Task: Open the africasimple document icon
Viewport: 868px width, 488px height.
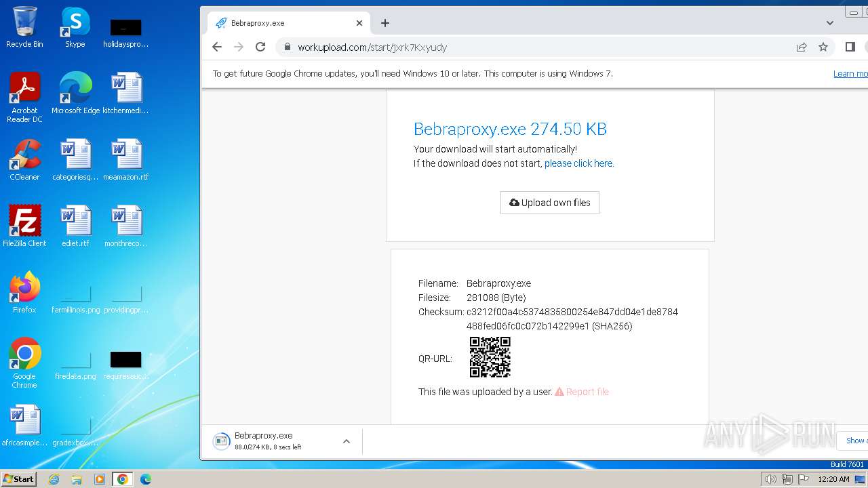Action: pyautogui.click(x=24, y=425)
